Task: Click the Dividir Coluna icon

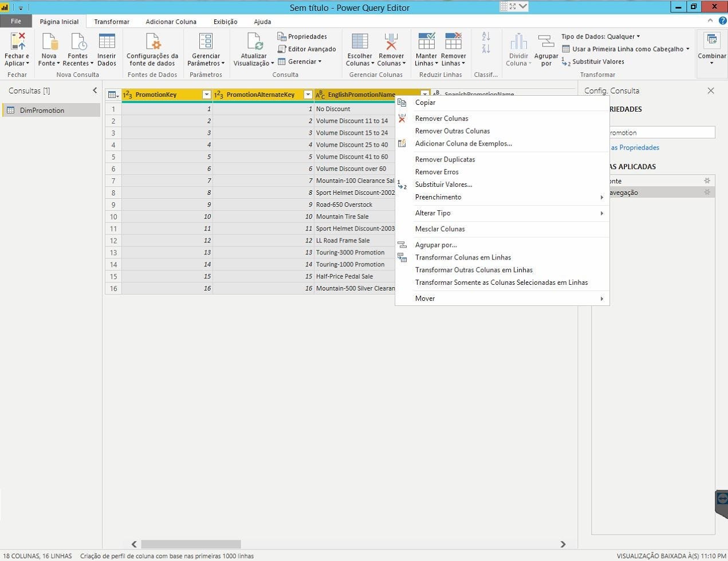Action: (518, 42)
